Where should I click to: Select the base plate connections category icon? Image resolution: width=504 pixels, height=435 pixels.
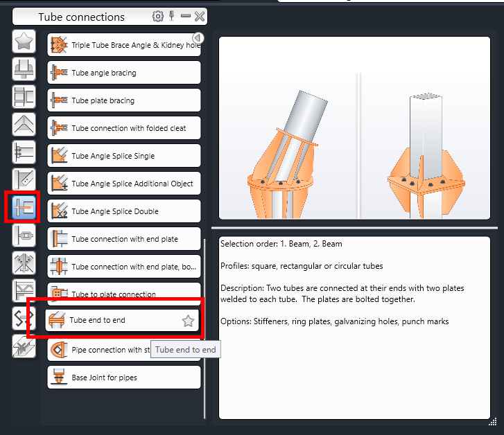[24, 69]
